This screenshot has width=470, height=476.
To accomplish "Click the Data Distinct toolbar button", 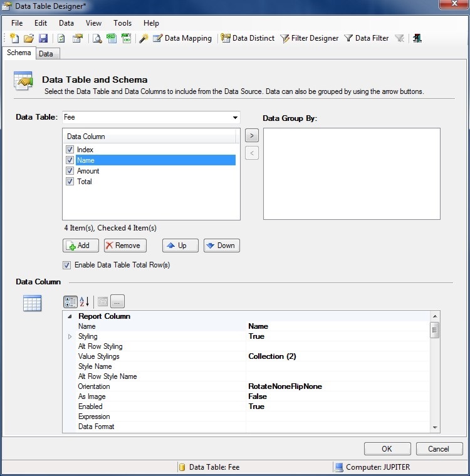I will pos(248,38).
